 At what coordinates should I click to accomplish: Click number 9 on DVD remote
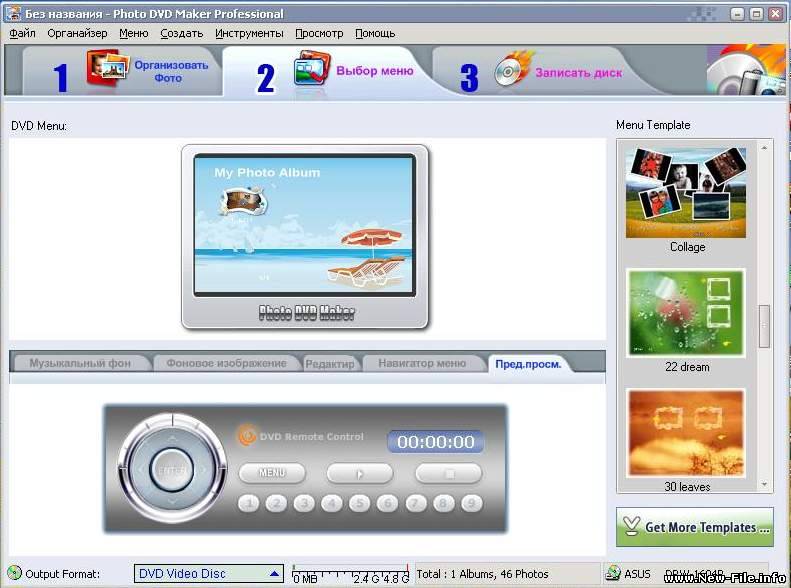tap(471, 503)
